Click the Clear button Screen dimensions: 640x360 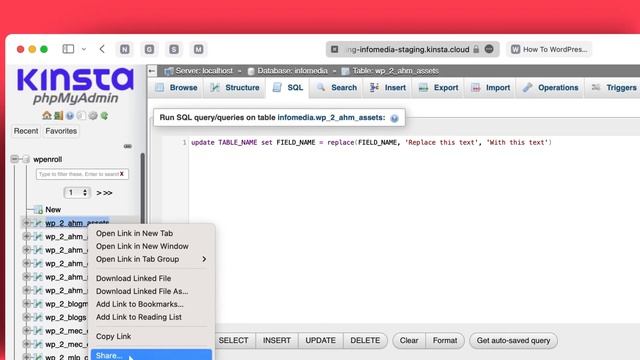pos(409,340)
